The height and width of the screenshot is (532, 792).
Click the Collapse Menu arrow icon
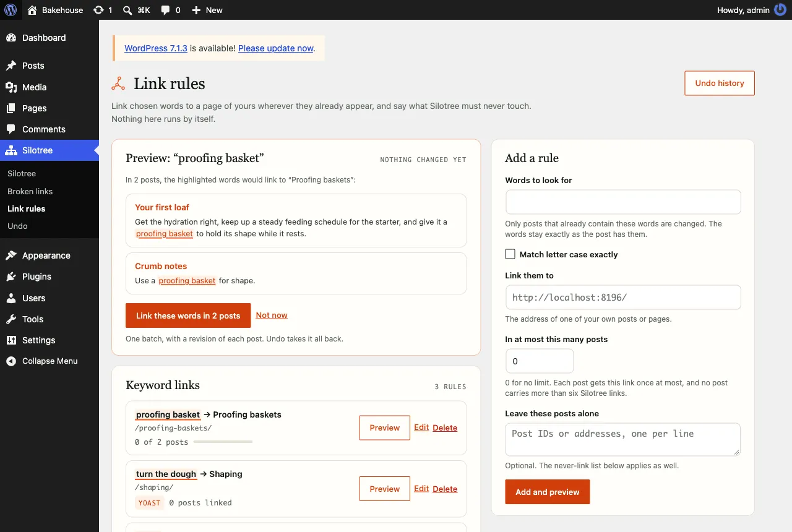point(11,361)
